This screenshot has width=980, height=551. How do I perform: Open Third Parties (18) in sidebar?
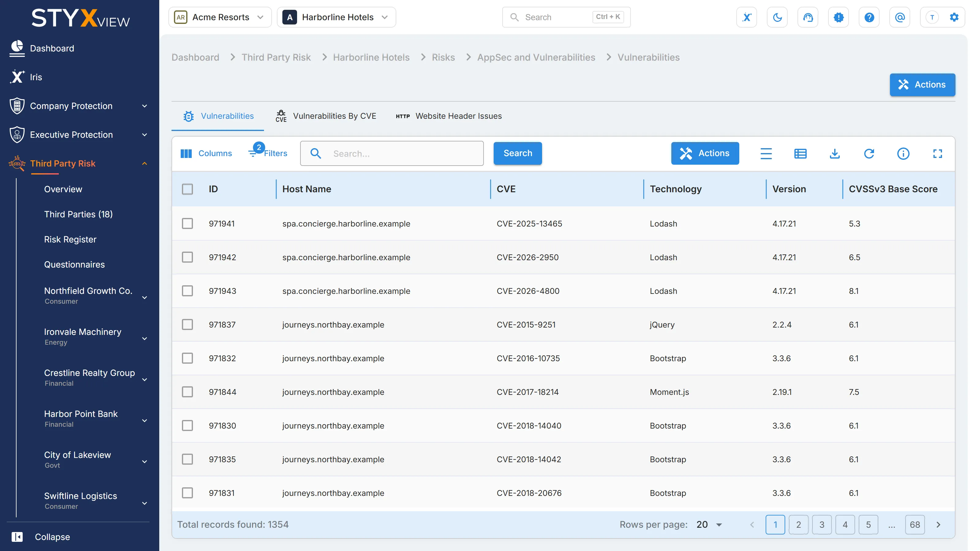[x=78, y=214]
